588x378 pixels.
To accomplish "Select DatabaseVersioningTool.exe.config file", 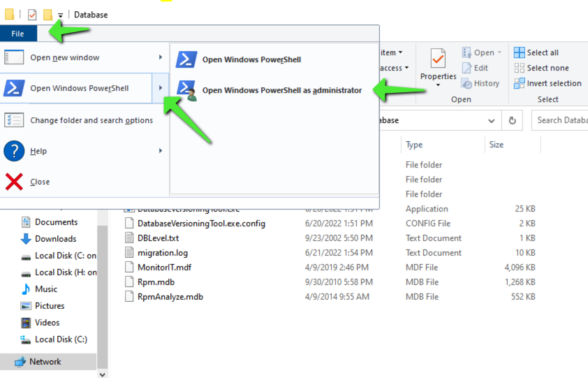I will pyautogui.click(x=201, y=224).
